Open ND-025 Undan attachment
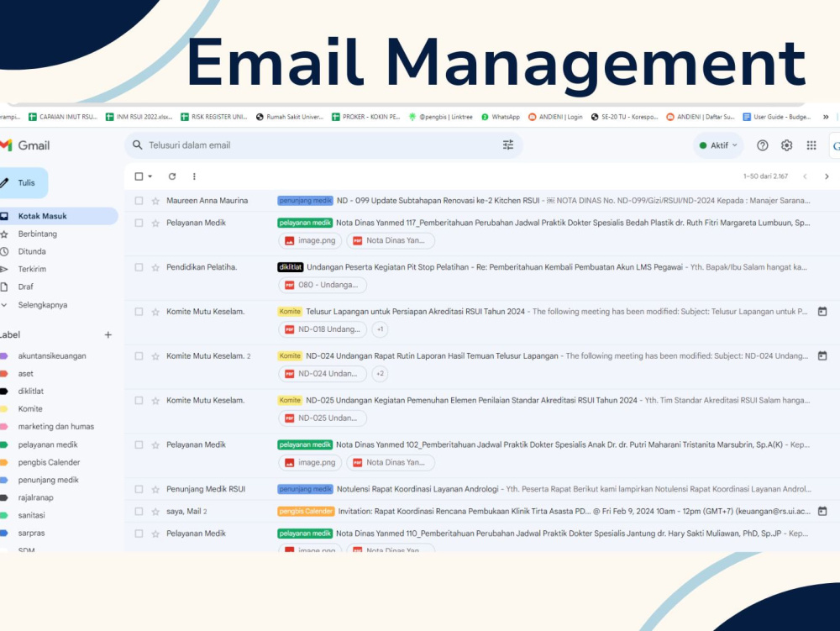This screenshot has width=840, height=631. coord(323,418)
